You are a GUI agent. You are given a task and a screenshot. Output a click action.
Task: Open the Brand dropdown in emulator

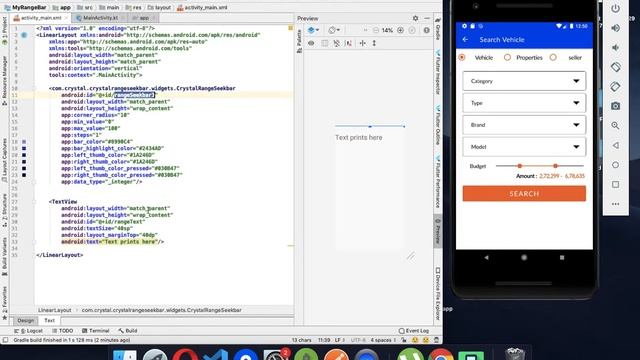(x=524, y=125)
